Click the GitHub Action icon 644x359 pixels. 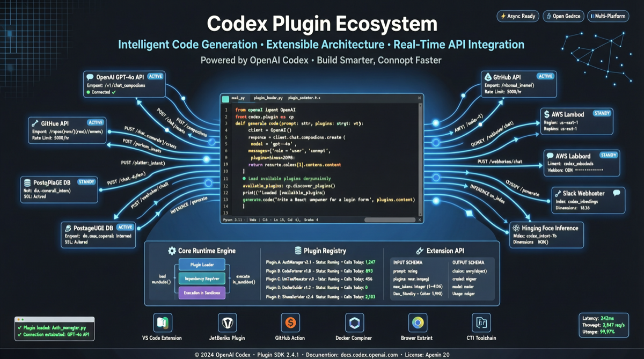click(290, 323)
